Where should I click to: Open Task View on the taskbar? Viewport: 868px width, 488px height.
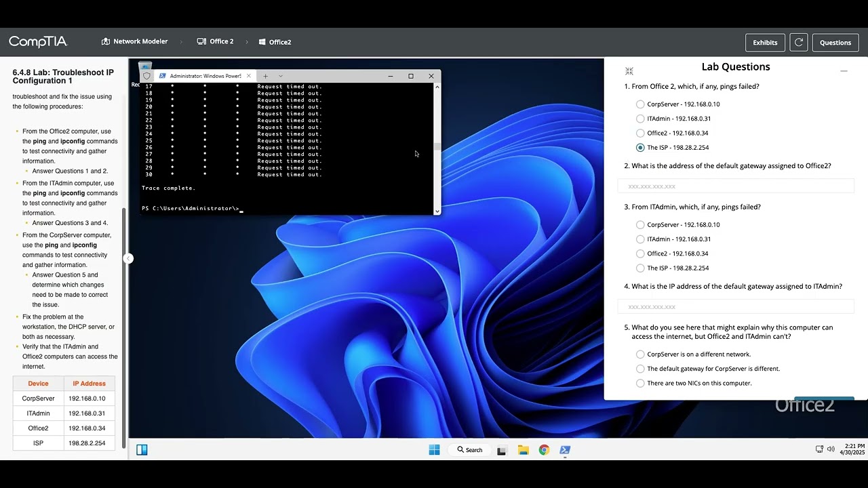[502, 450]
